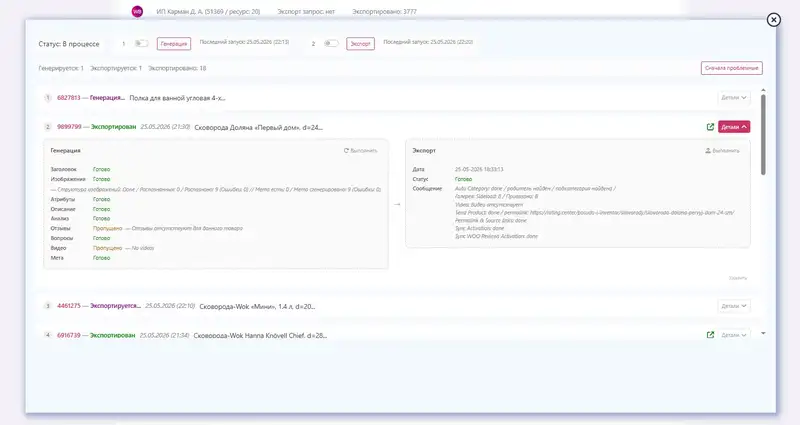The width and height of the screenshot is (800, 425).
Task: Open product ID 4461275 link
Action: pyautogui.click(x=68, y=306)
